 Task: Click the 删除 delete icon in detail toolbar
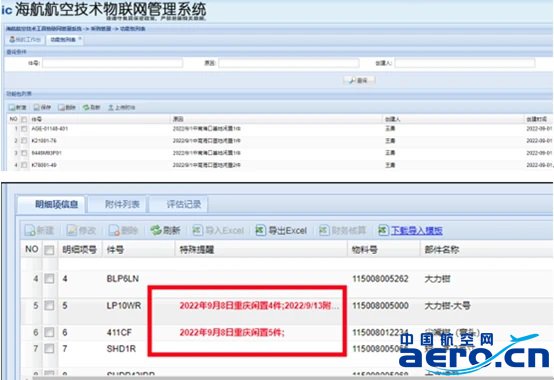coord(114,231)
